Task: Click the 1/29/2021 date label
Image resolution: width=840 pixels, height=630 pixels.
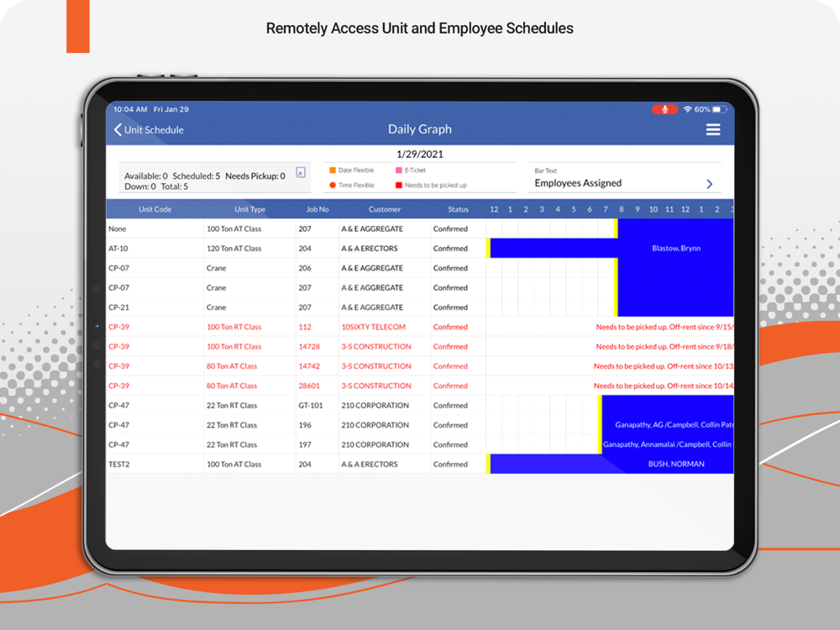Action: tap(419, 155)
